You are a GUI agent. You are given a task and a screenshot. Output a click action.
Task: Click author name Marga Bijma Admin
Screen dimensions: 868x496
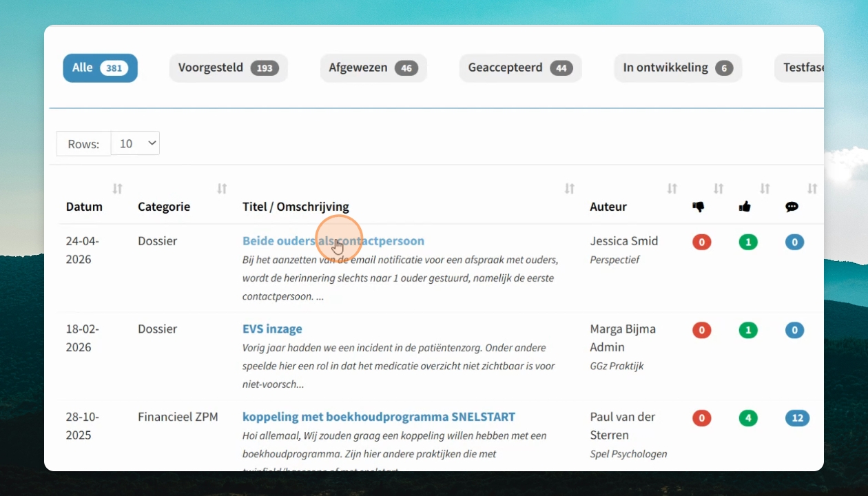[x=623, y=338]
